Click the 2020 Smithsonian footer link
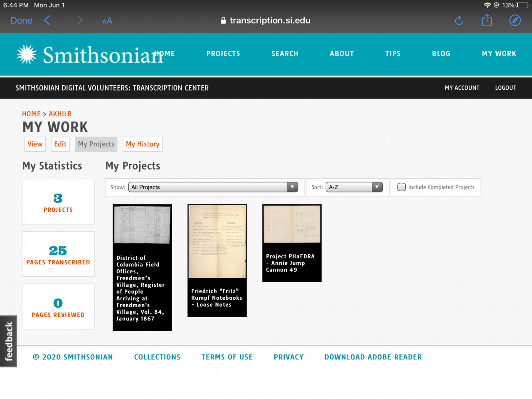 click(73, 357)
